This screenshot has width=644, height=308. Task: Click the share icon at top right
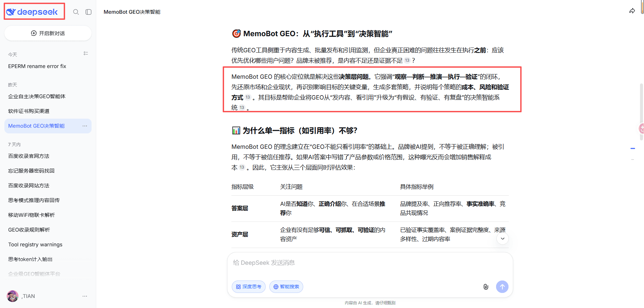[632, 11]
